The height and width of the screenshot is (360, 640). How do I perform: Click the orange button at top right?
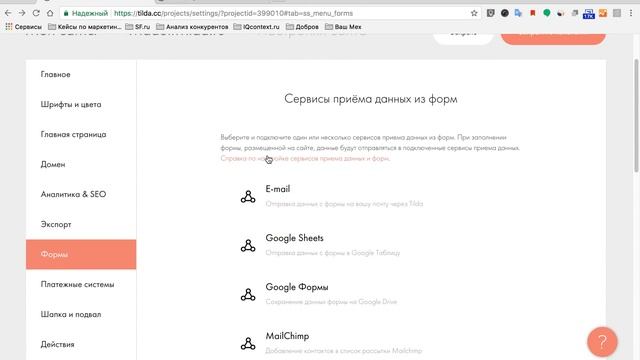pos(553,38)
